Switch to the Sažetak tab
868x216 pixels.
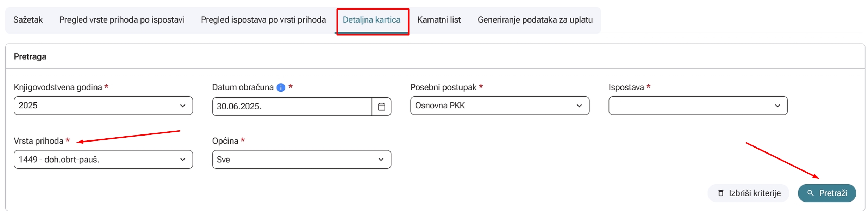pyautogui.click(x=28, y=20)
